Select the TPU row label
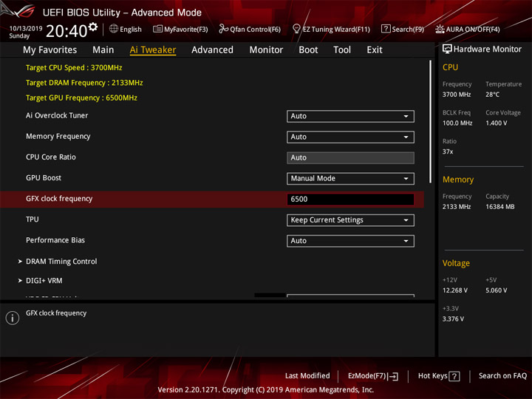Viewport: 532px width, 399px height. (x=33, y=219)
